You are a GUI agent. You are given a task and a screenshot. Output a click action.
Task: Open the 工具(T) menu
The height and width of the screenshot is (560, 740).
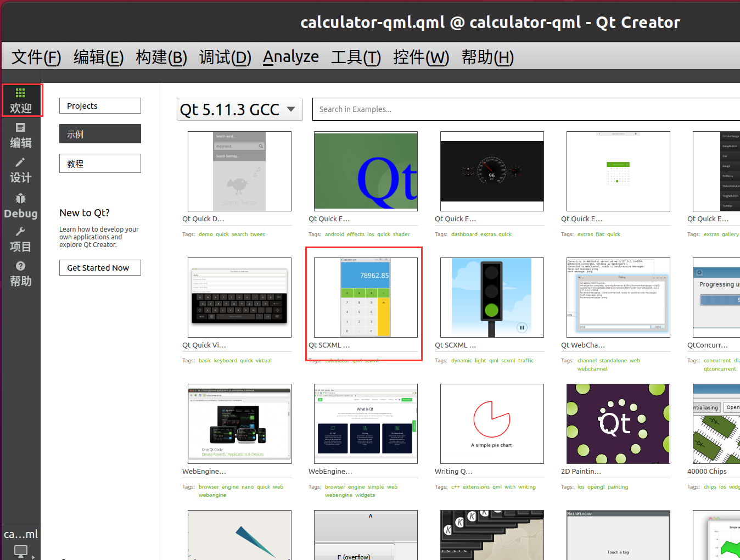356,57
